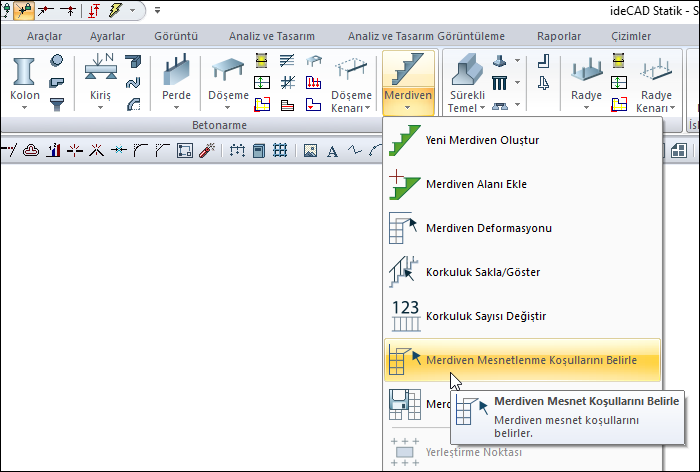Select Merdiven Alanı Ekle menu entry
The width and height of the screenshot is (700, 472).
(x=476, y=184)
